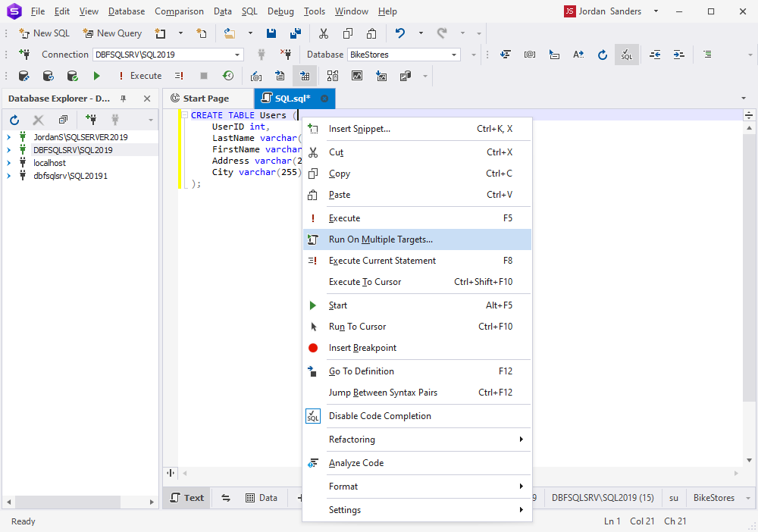Choose Insert Snippet from the context menu

pos(417,129)
